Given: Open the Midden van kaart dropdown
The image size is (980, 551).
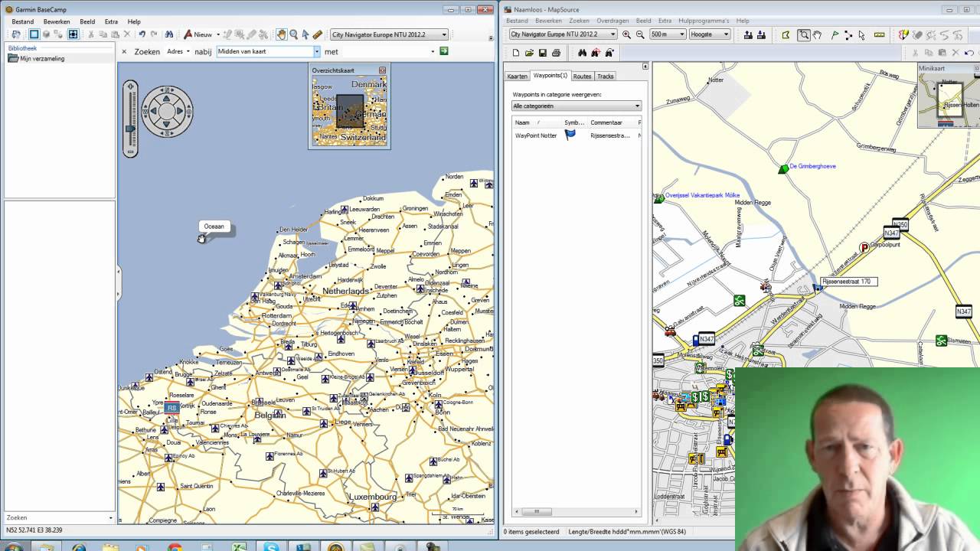Looking at the screenshot, I should click(x=316, y=51).
